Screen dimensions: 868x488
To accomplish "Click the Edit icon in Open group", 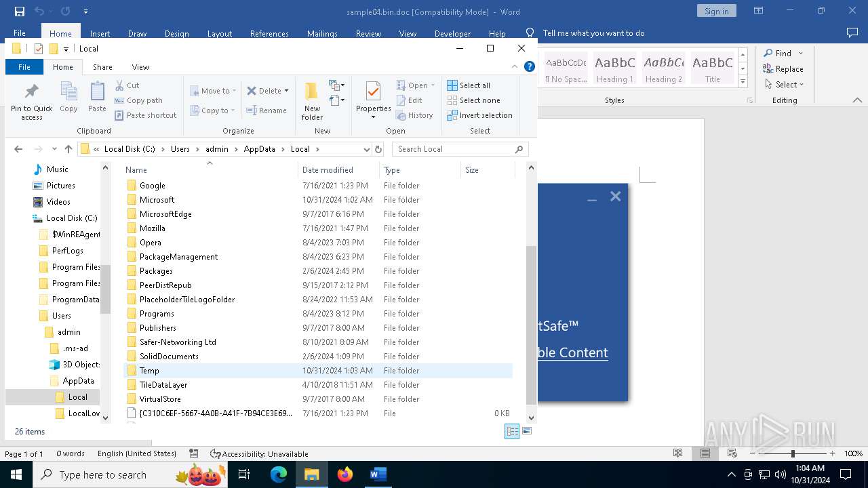I will pyautogui.click(x=401, y=100).
